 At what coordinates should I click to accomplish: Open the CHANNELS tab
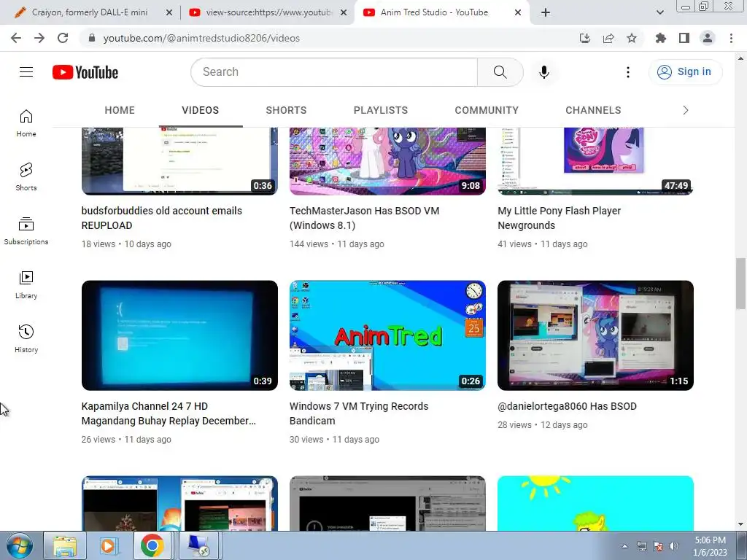pos(593,111)
